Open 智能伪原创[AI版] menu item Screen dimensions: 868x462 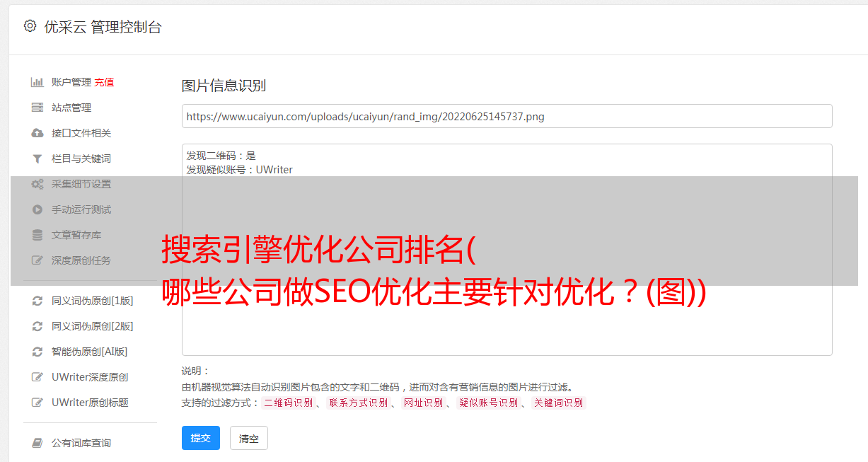89,352
